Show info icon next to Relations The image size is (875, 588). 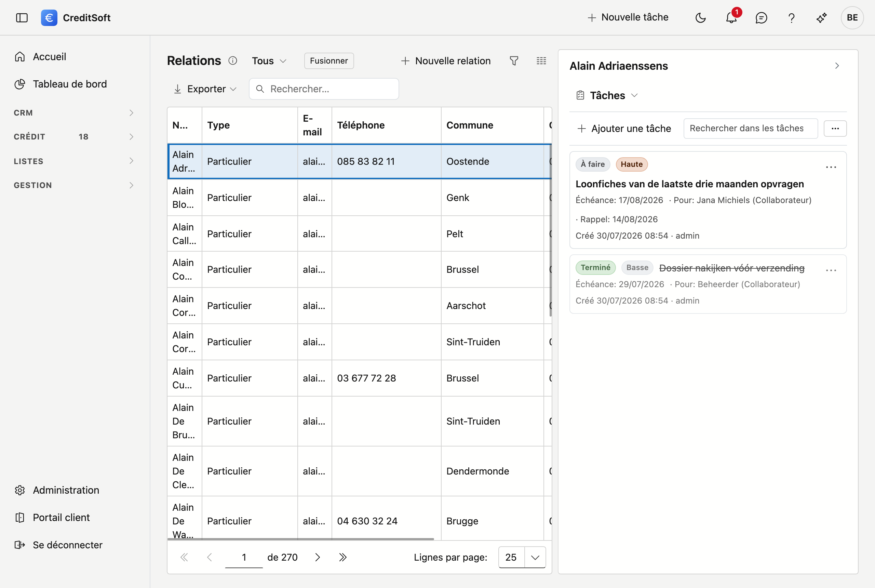[x=233, y=61]
